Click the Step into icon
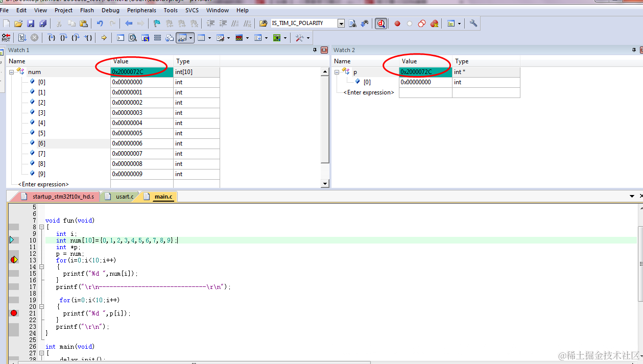 click(52, 38)
